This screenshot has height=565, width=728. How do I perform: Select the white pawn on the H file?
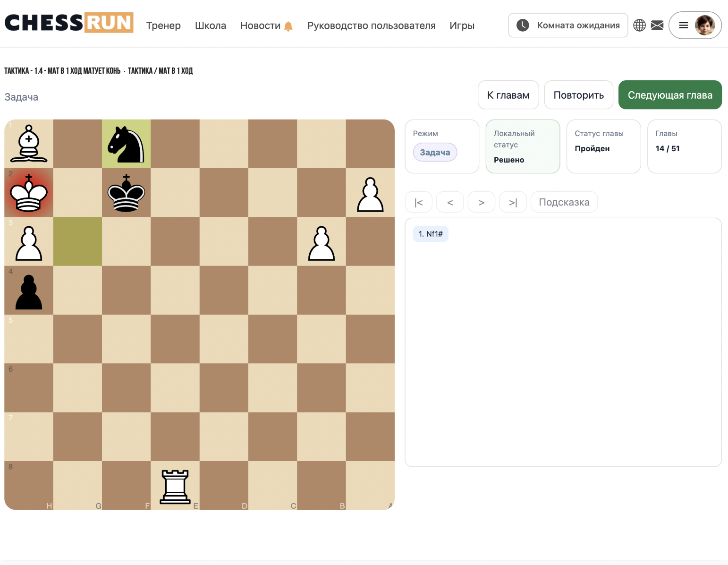29,243
